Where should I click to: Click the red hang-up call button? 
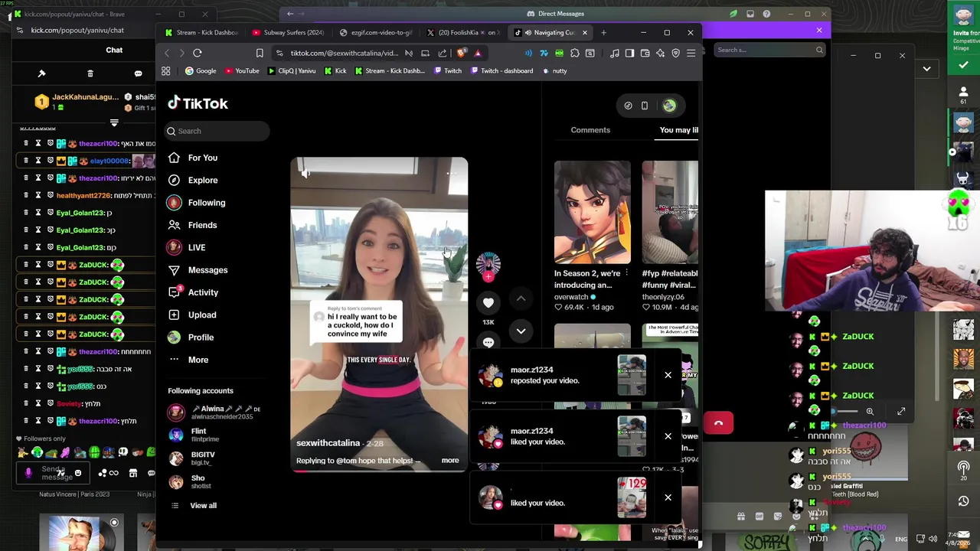click(x=718, y=422)
